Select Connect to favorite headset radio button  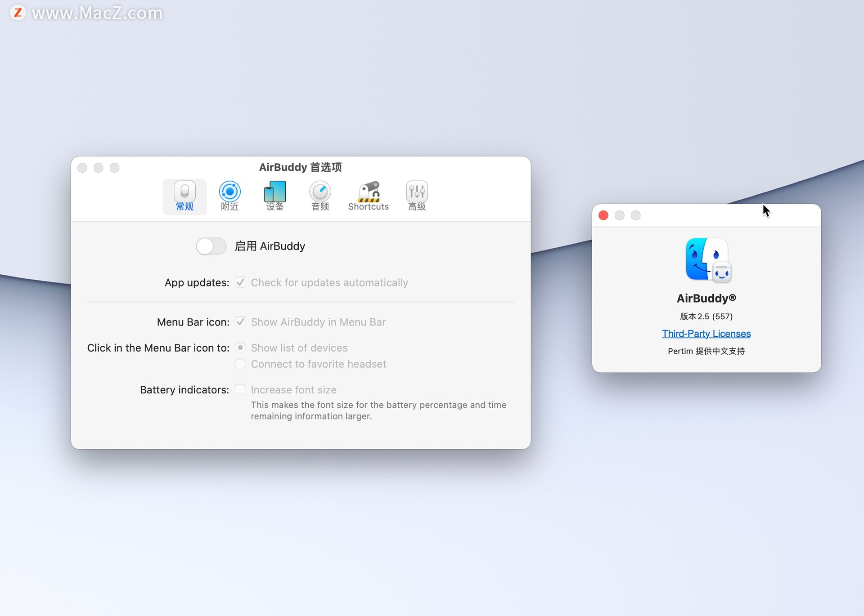tap(240, 364)
